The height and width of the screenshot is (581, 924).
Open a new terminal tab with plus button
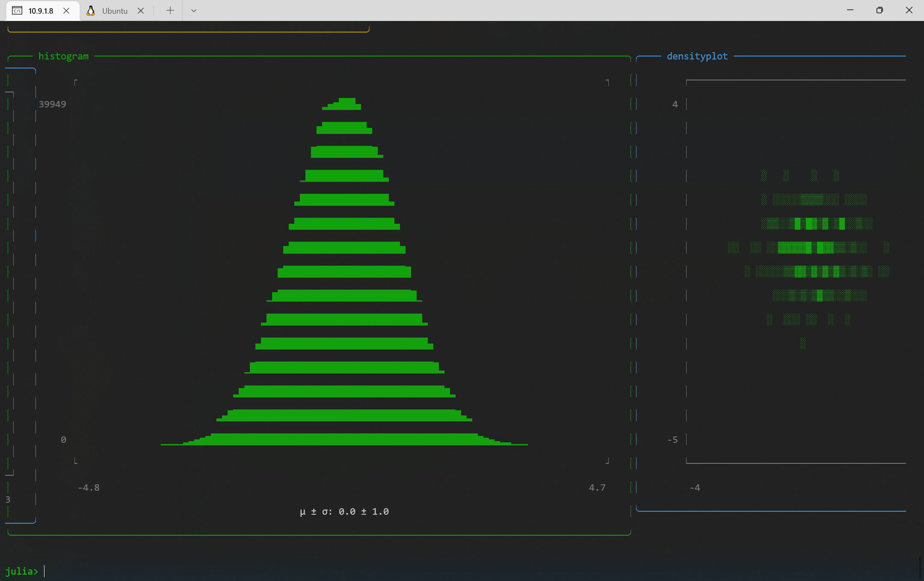169,10
